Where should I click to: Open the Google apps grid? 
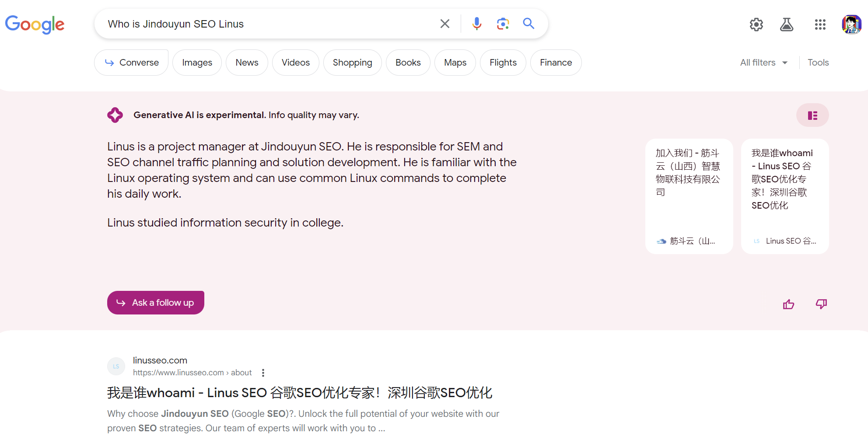pos(820,24)
